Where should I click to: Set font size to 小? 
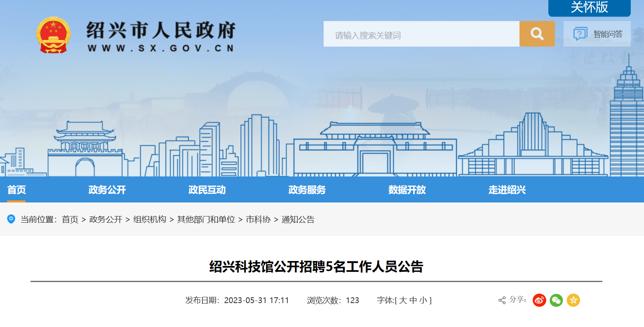(x=423, y=300)
